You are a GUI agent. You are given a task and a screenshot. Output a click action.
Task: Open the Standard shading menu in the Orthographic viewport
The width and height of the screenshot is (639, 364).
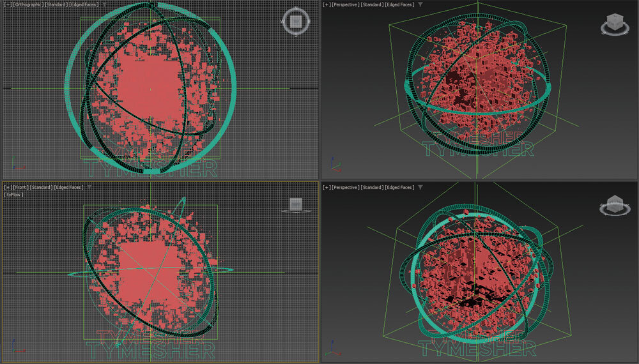(x=56, y=5)
